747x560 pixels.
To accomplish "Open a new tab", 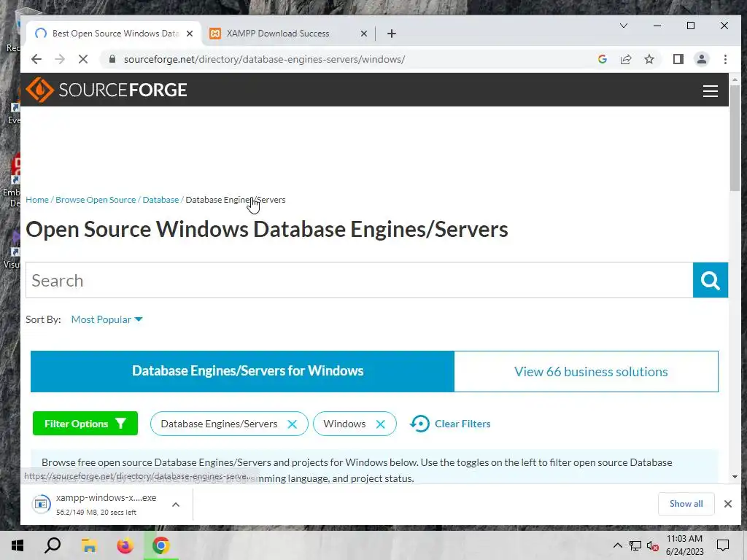I will point(392,34).
